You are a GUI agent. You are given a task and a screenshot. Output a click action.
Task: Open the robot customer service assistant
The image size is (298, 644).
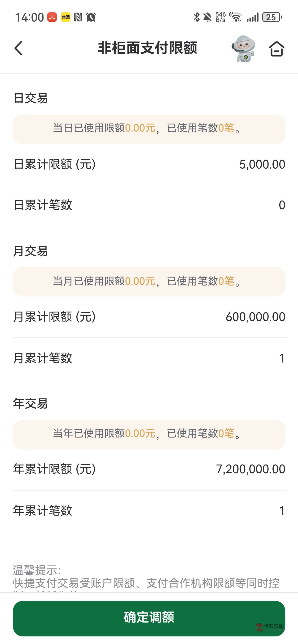coord(244,48)
